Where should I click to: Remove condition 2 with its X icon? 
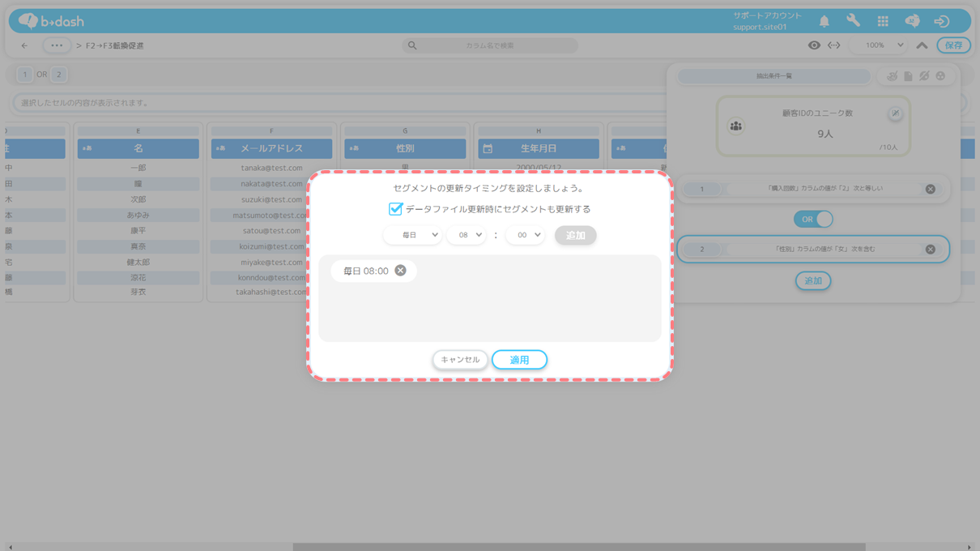pos(930,250)
